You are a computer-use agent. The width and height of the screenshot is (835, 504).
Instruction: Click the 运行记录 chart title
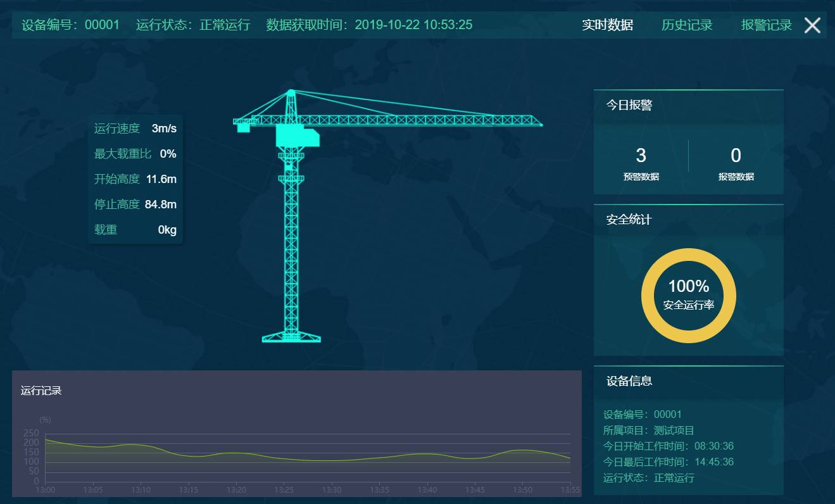[x=41, y=391]
